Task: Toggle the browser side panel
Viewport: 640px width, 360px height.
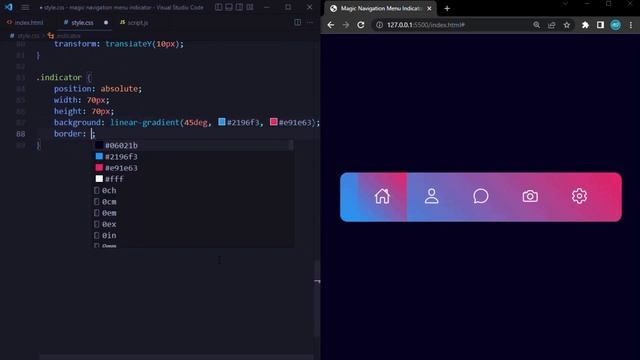Action: [600, 25]
